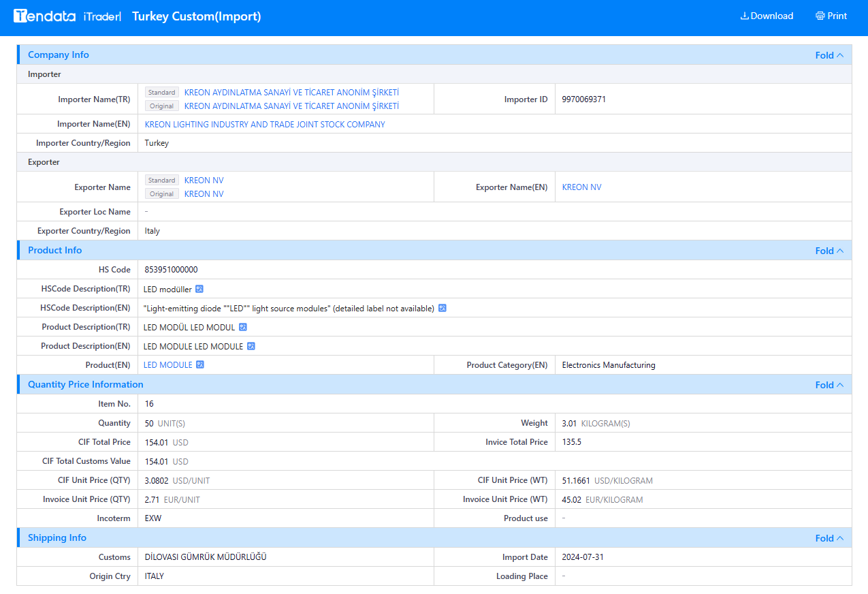Open original exporter name KREON NV link
The width and height of the screenshot is (868, 594).
pyautogui.click(x=204, y=194)
